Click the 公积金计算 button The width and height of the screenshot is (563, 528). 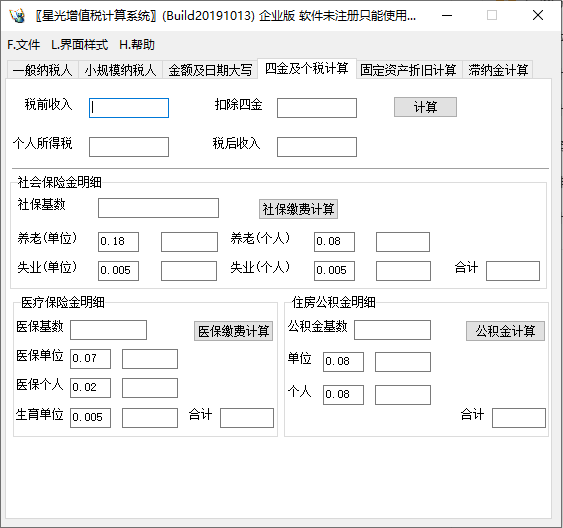[506, 331]
